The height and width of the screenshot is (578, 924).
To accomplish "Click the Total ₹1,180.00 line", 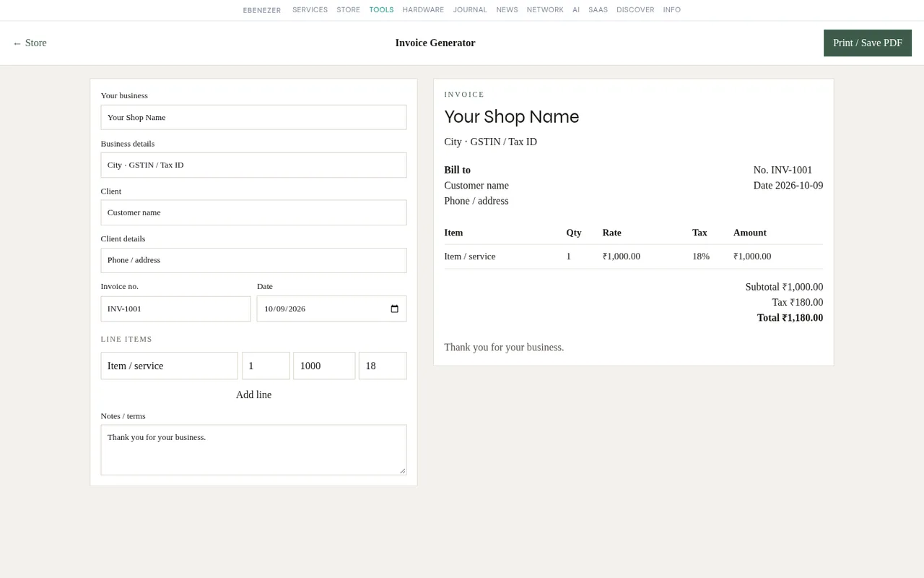I will point(790,318).
